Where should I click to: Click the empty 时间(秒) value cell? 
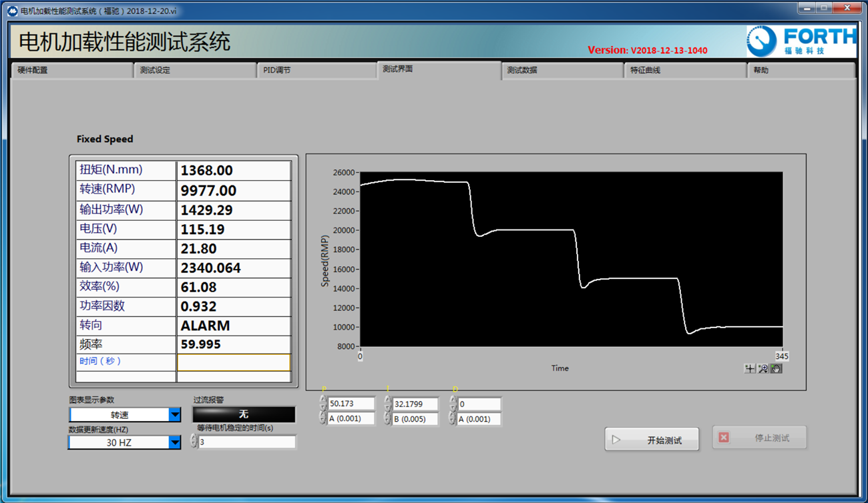(234, 362)
